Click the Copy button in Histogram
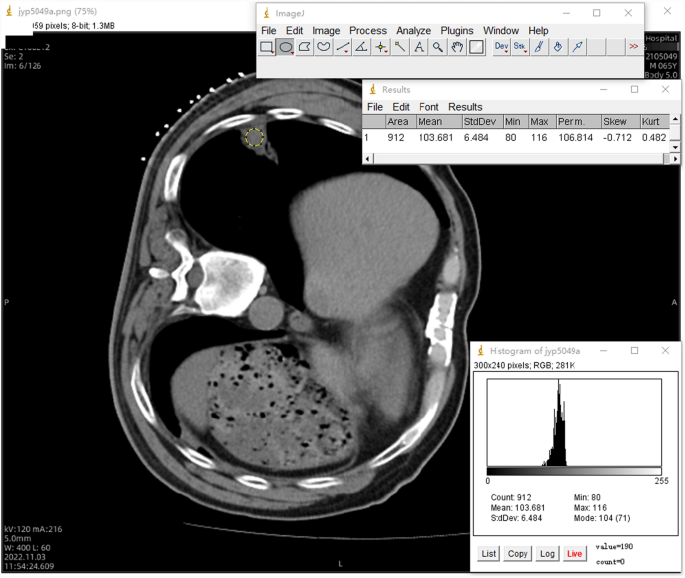 (x=517, y=554)
